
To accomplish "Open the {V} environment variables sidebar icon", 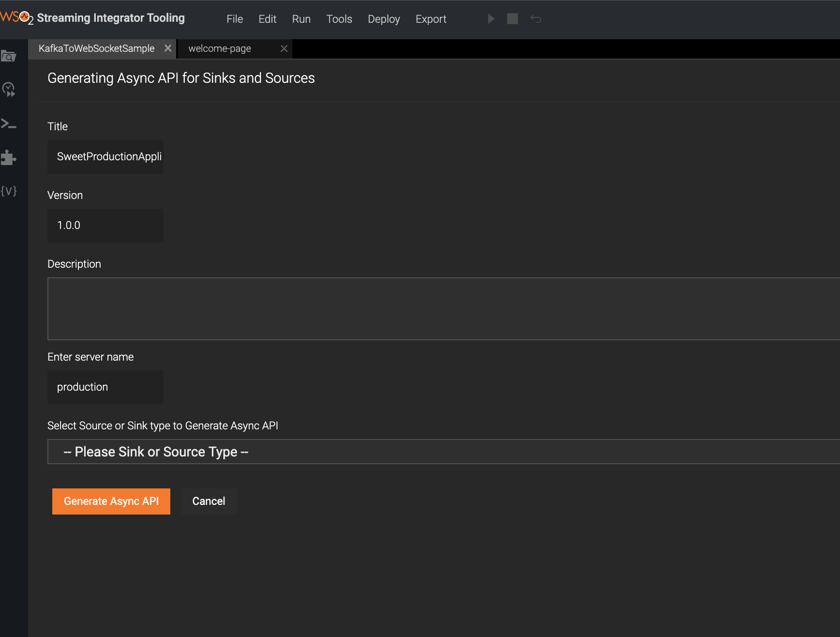I will (x=9, y=191).
